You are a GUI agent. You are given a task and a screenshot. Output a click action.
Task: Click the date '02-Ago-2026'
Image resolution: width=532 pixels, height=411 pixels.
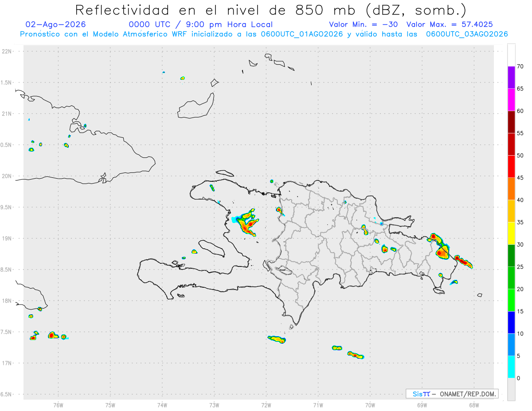[56, 24]
